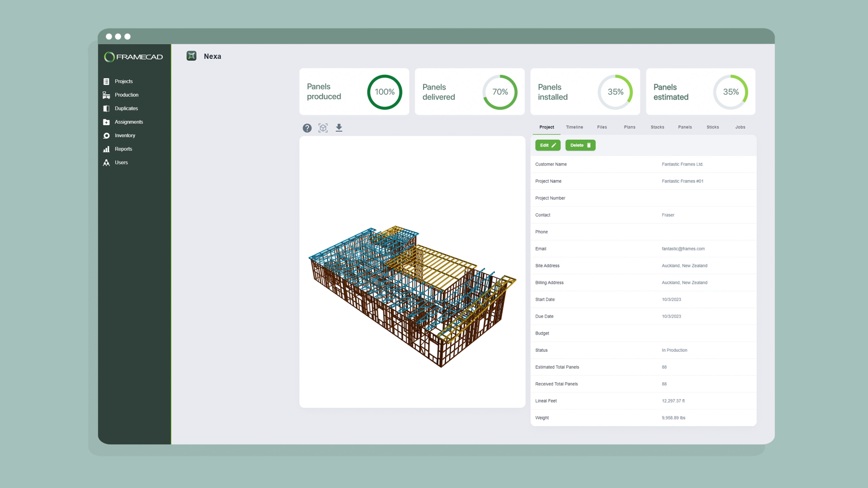Click the FRAMECAD logo
This screenshot has height=488, width=868.
134,57
